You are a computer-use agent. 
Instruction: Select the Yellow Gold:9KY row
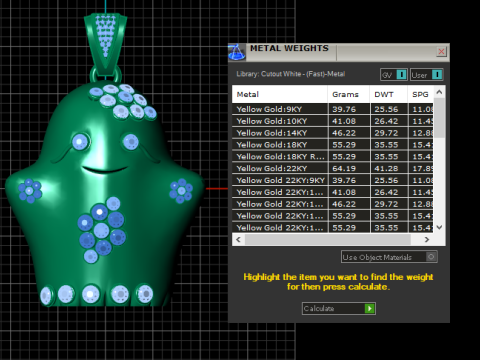click(333, 109)
